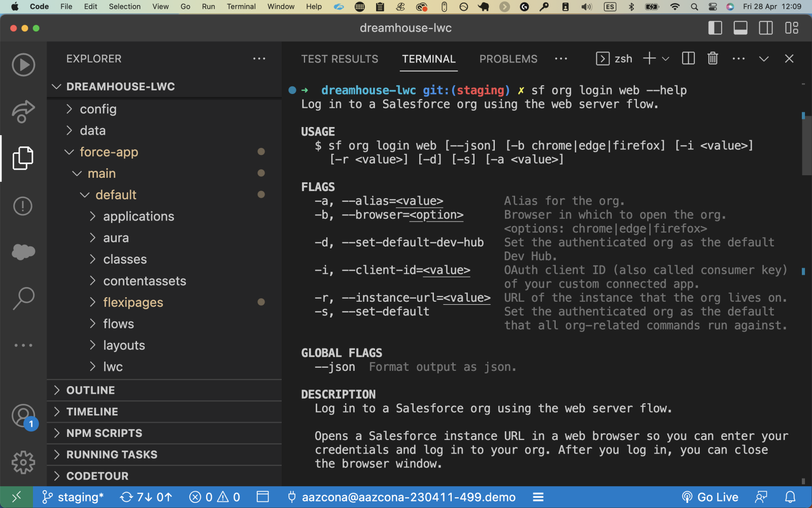Expand the OUTLINE section
Screen dimensions: 812x508
click(164, 390)
